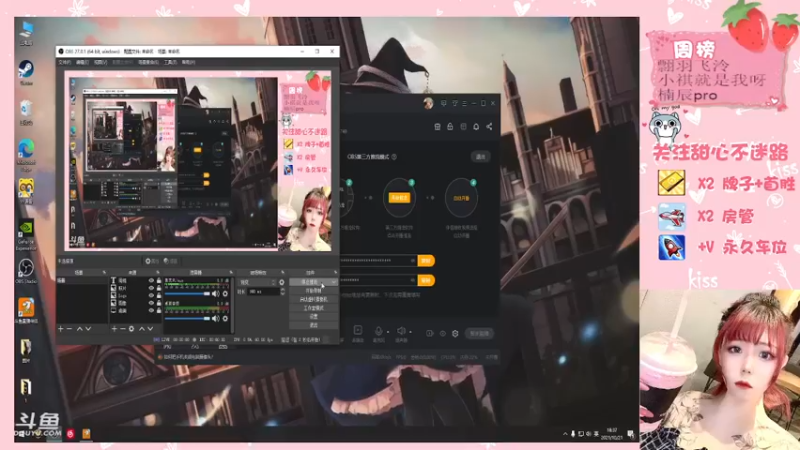Image resolution: width=800 pixels, height=450 pixels.
Task: Open the Help menu in OBS
Action: pyautogui.click(x=188, y=62)
